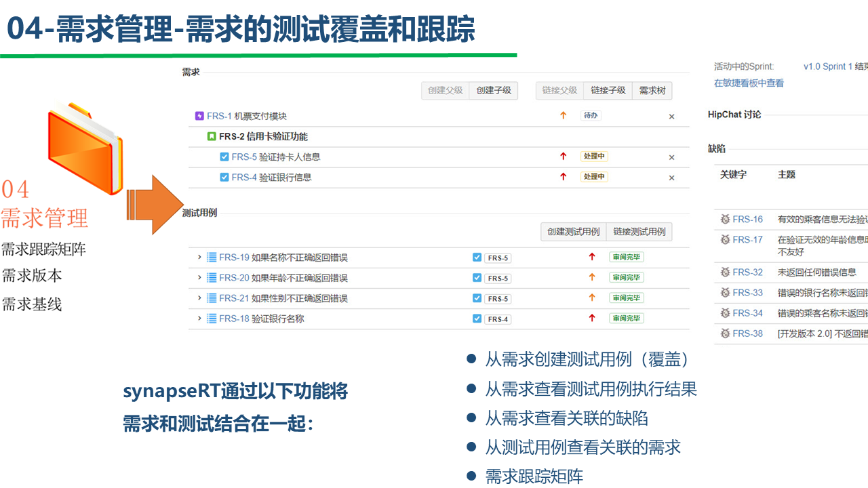Click the bug icon beside FRS-33
This screenshot has height=488, width=868.
725,292
